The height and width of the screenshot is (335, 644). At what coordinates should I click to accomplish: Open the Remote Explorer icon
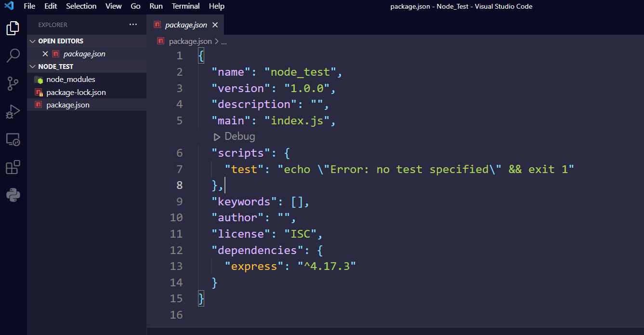click(x=12, y=139)
